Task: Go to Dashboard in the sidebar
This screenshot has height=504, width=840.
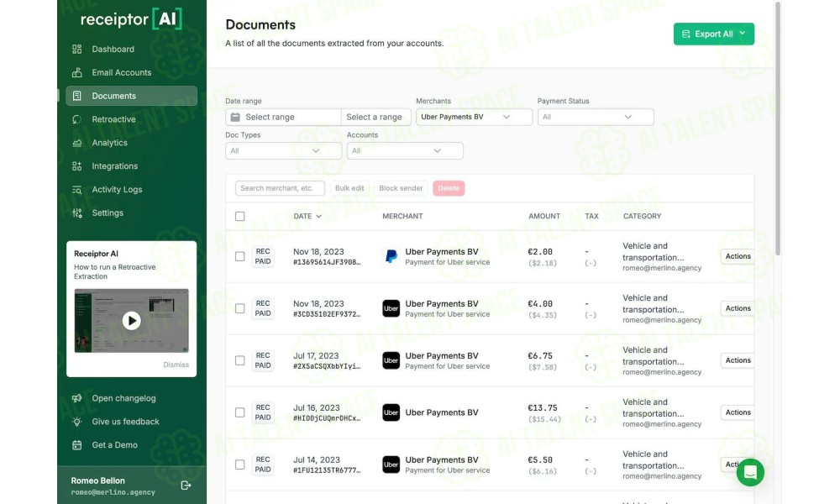Action: pyautogui.click(x=131, y=50)
